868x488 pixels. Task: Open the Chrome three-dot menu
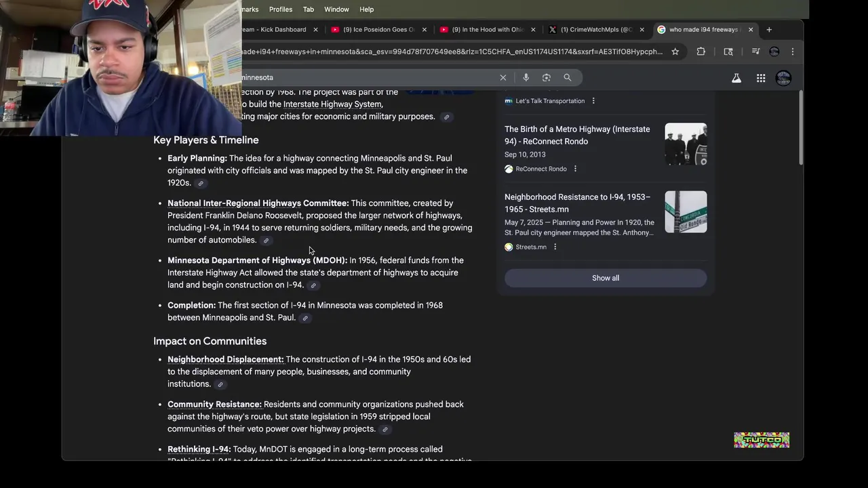(793, 52)
